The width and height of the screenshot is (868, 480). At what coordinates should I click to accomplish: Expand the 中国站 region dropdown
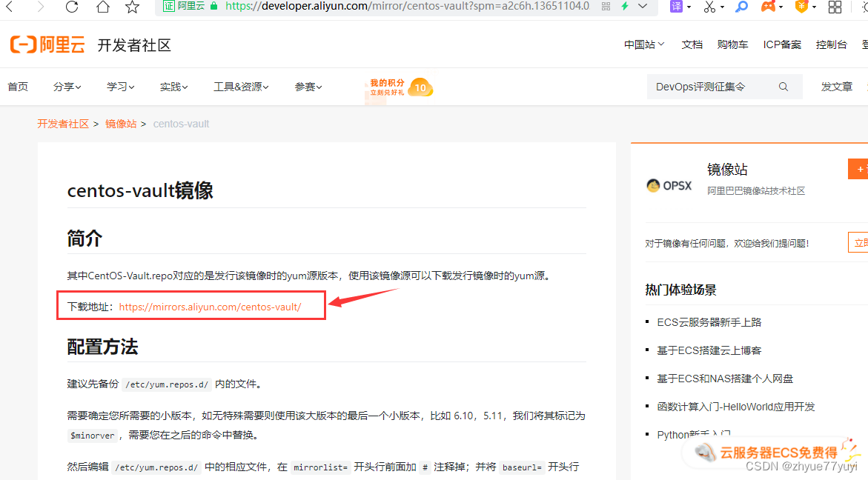point(644,44)
